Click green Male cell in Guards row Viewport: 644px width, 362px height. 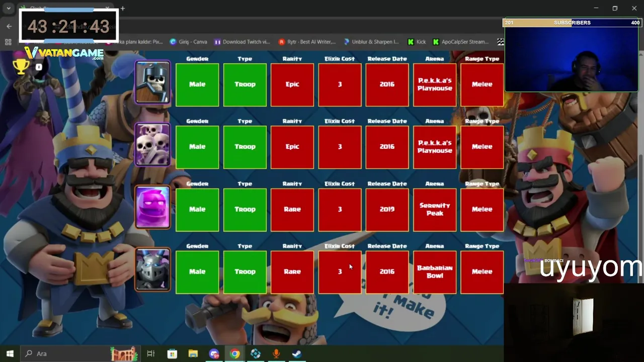pos(197,84)
